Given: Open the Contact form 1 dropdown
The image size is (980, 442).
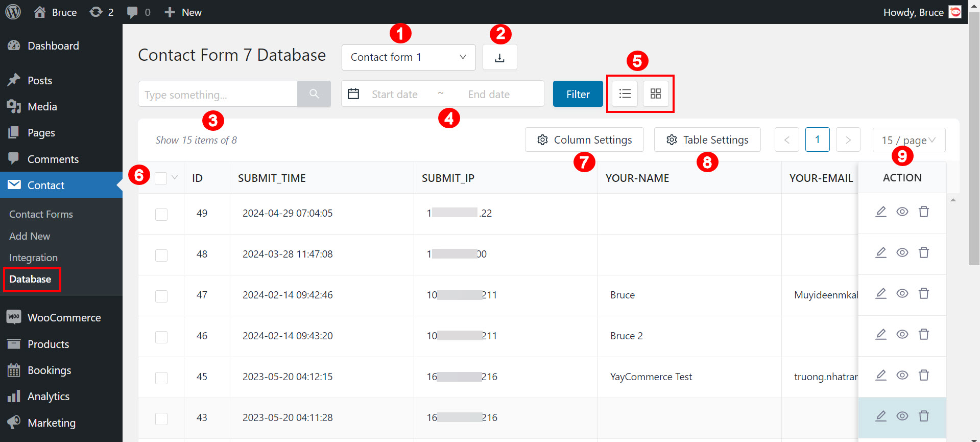Looking at the screenshot, I should click(x=408, y=57).
